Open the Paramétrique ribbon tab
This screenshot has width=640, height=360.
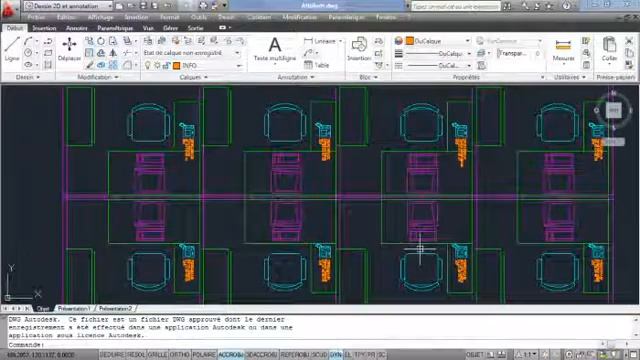[115, 28]
